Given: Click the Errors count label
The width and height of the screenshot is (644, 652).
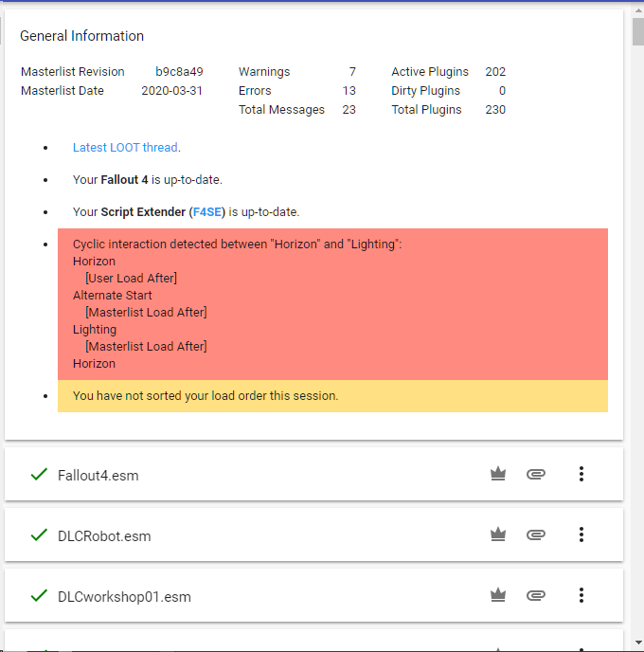Looking at the screenshot, I should [255, 91].
